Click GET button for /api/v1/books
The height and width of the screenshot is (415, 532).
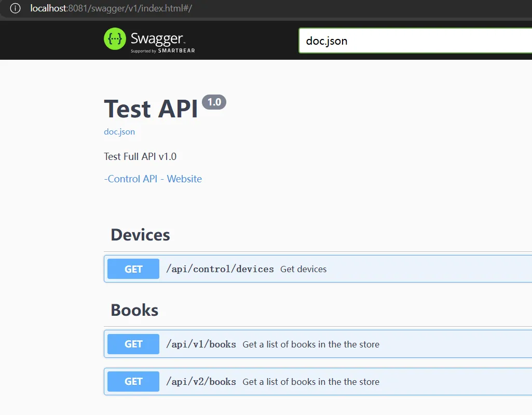[x=133, y=344]
